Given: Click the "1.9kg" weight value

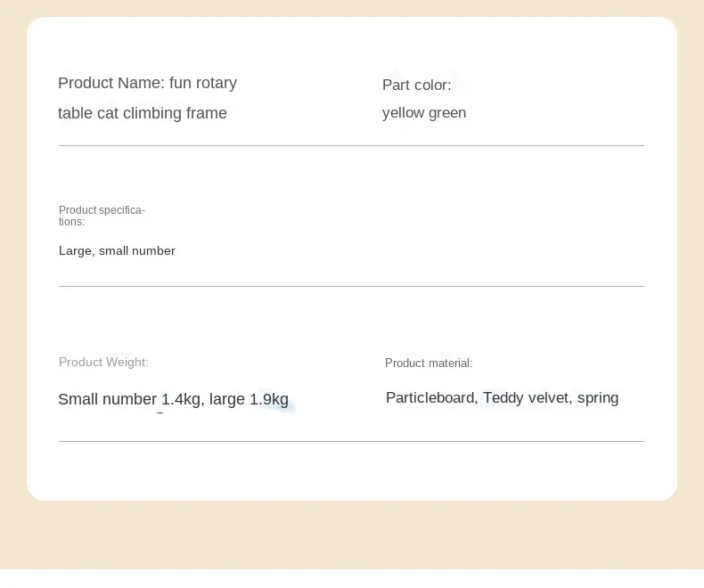Looking at the screenshot, I should 269,399.
